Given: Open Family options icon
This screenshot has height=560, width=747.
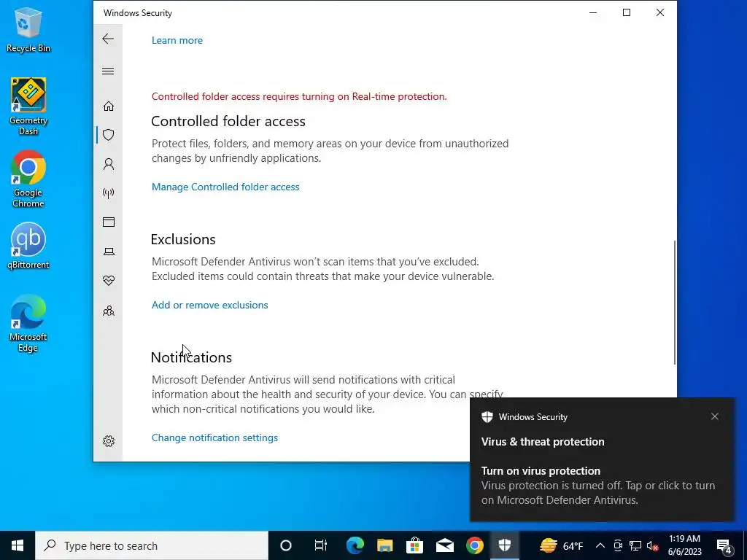Looking at the screenshot, I should [x=109, y=311].
